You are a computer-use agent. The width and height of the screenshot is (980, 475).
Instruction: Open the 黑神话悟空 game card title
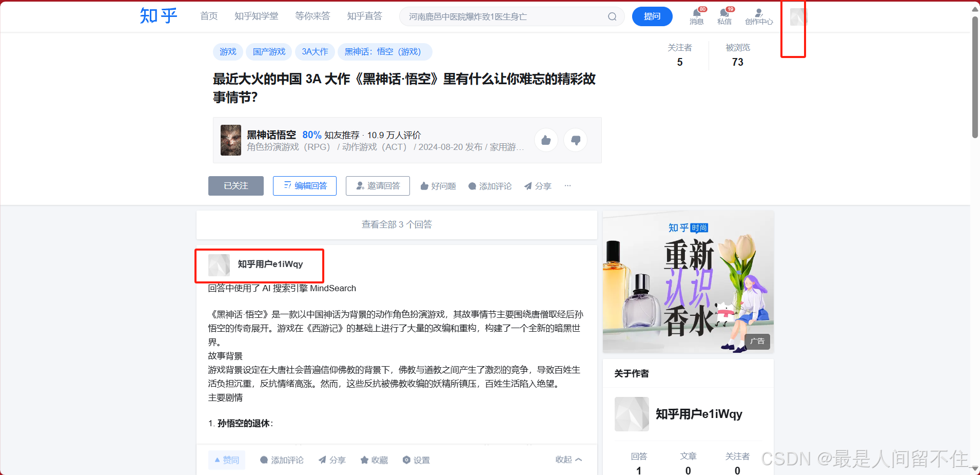click(271, 135)
